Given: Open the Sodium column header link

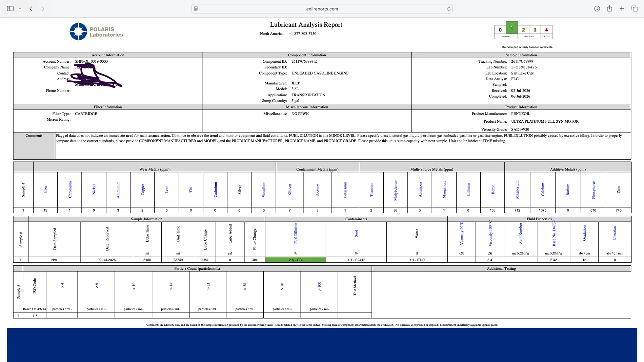Looking at the screenshot, I should (318, 189).
